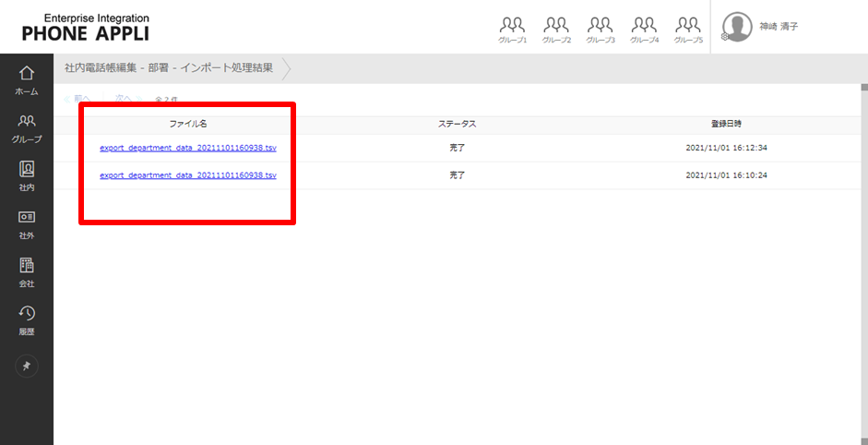Image resolution: width=868 pixels, height=445 pixels.
Task: Select グループ2 in the top bar
Action: 556,30
